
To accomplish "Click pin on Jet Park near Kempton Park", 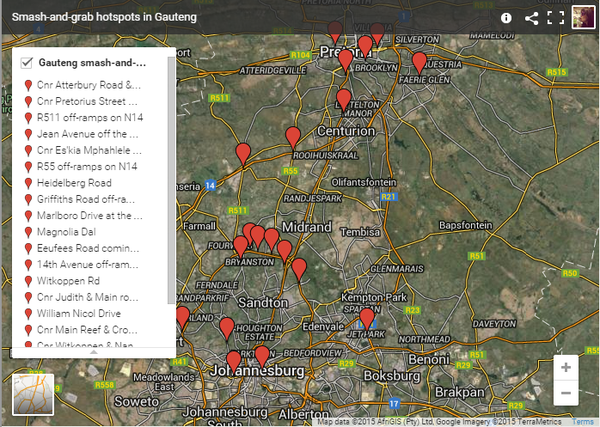I will [367, 318].
